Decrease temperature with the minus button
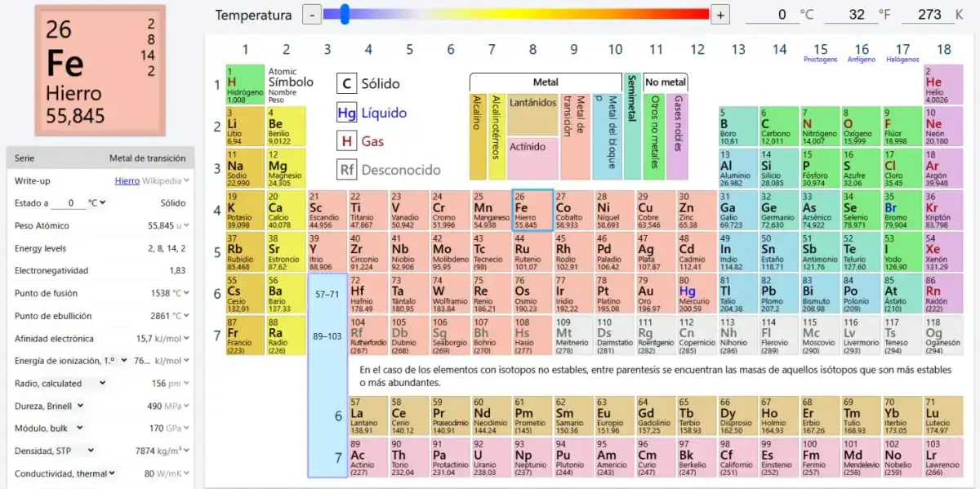Image resolution: width=980 pixels, height=489 pixels. coord(312,14)
